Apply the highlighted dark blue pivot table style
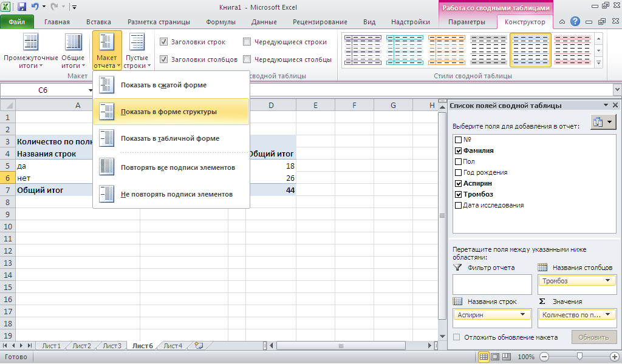The width and height of the screenshot is (622, 364). [530, 50]
